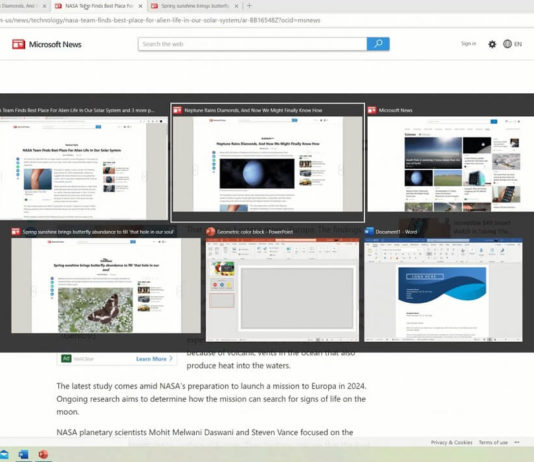Close the Spring sunshine brings butterfly tab
534x462 pixels.
coord(236,6)
